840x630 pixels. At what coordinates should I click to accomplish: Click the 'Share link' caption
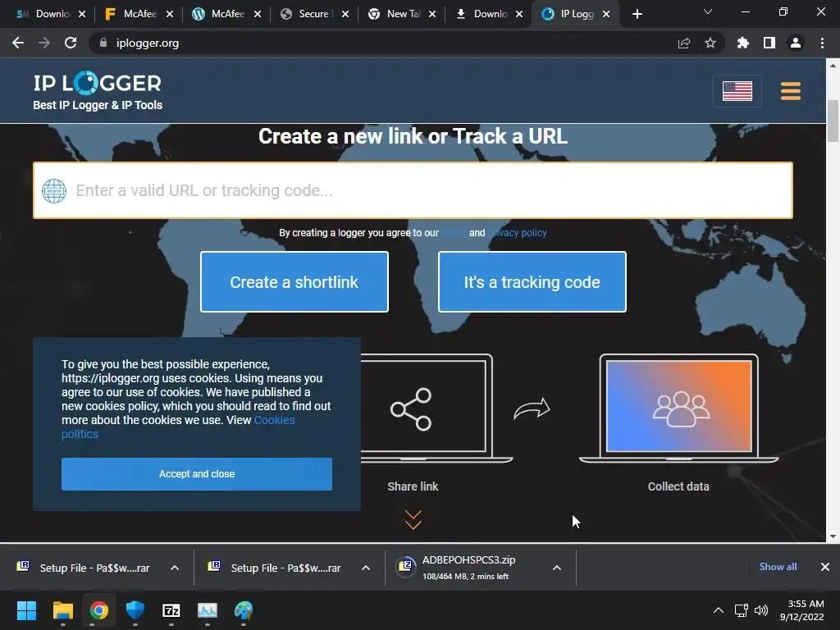413,486
